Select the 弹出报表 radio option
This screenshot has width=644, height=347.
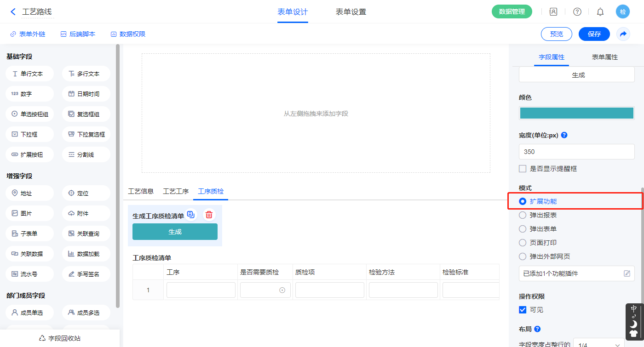pyautogui.click(x=523, y=215)
